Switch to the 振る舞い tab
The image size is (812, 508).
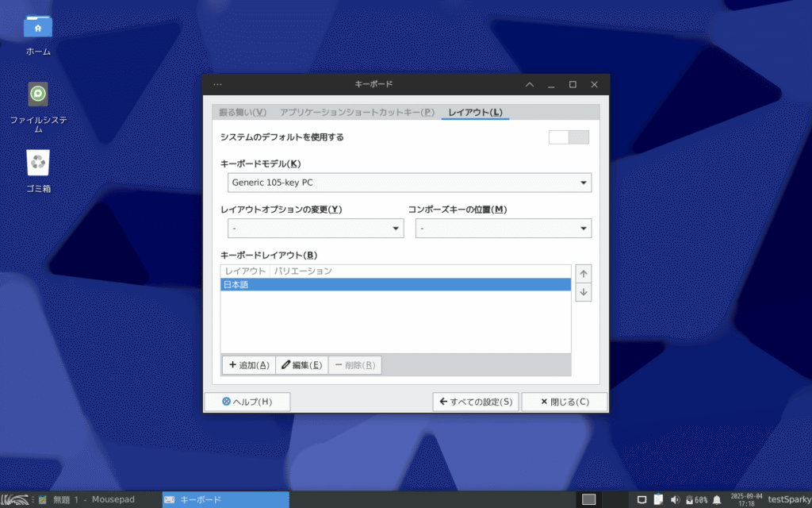[x=243, y=112]
